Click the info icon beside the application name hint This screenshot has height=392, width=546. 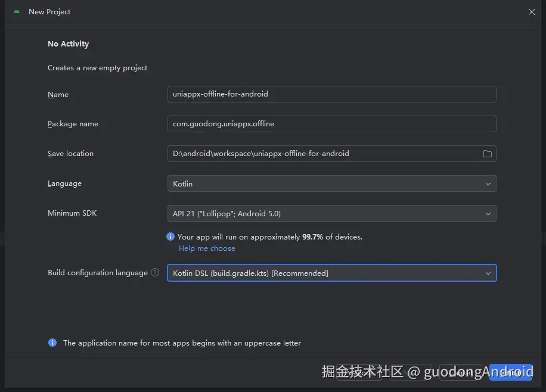(x=52, y=343)
